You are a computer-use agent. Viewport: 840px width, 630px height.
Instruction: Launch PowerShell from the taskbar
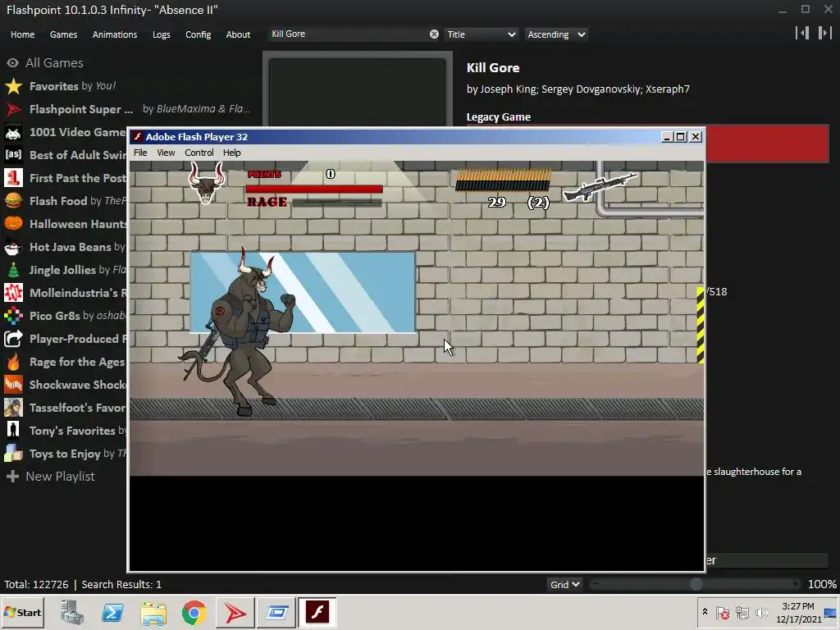tap(113, 612)
